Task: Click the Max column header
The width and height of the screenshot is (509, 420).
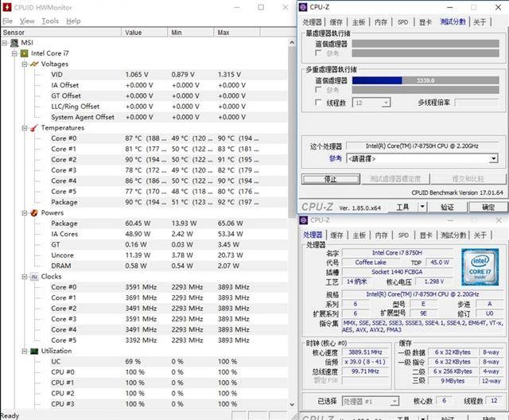Action: 223,33
